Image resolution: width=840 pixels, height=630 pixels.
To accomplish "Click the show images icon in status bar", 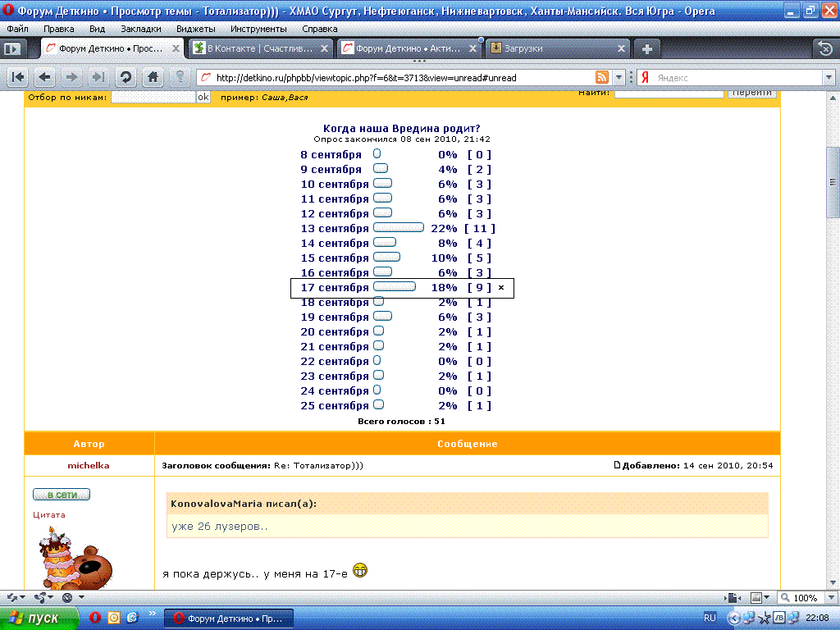I will [x=756, y=597].
